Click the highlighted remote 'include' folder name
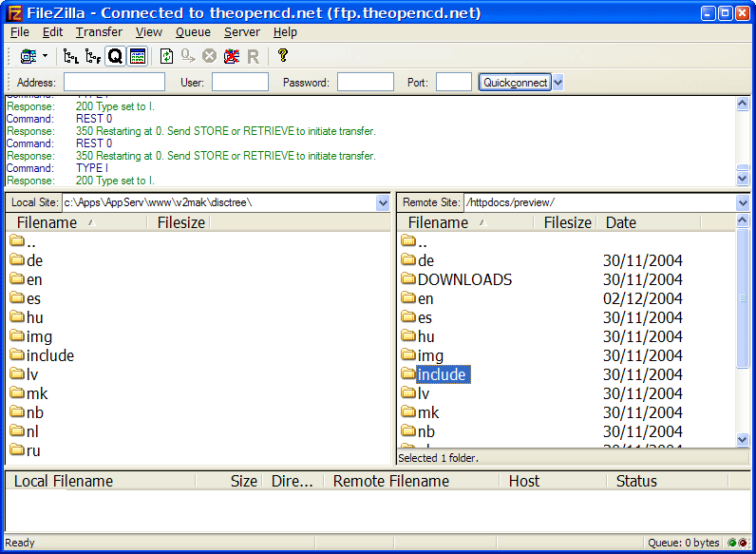This screenshot has height=554, width=756. 444,374
